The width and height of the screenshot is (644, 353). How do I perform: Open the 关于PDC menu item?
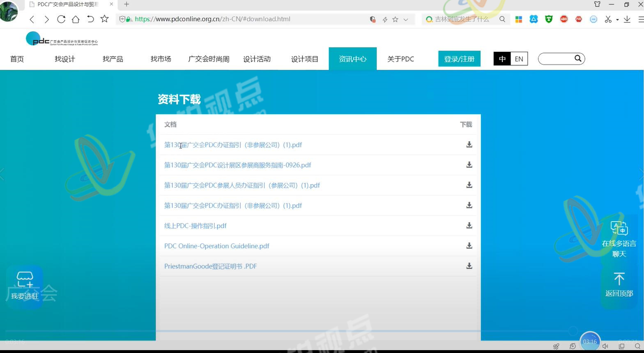[x=400, y=59]
